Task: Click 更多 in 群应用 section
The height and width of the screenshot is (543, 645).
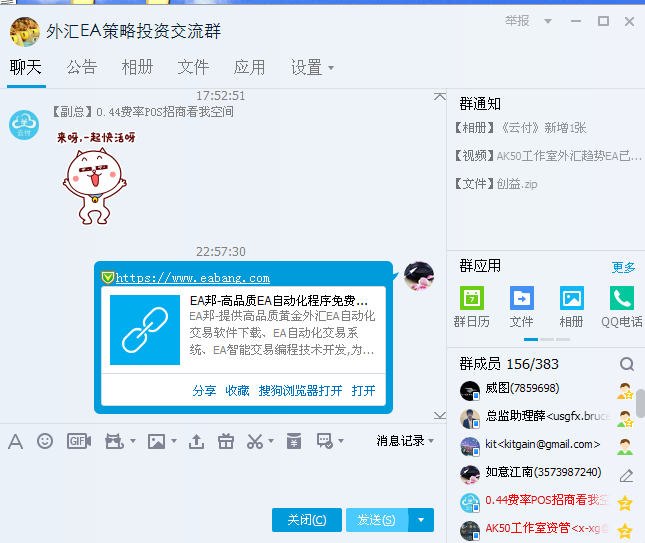Action: tap(623, 267)
